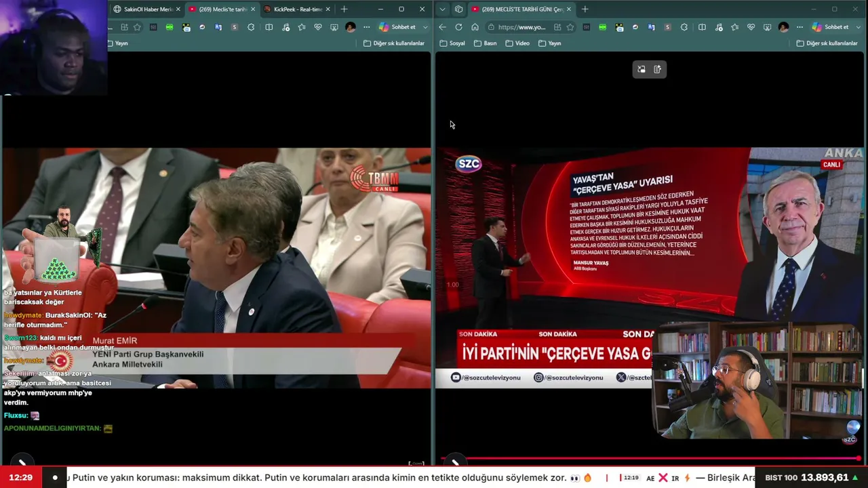This screenshot has width=868, height=488.
Task: Close the MECLİS'TE TARİHİ GÜN tab in right window
Action: pyautogui.click(x=568, y=9)
